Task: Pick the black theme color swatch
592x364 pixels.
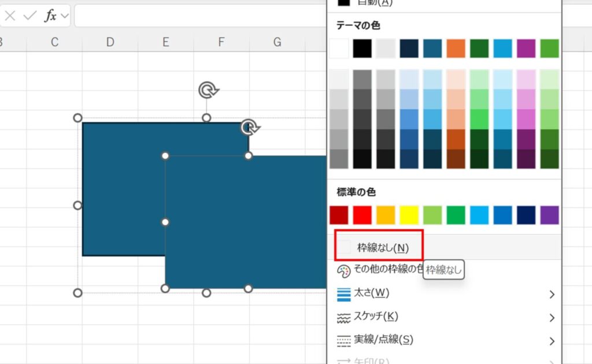Action: [362, 49]
